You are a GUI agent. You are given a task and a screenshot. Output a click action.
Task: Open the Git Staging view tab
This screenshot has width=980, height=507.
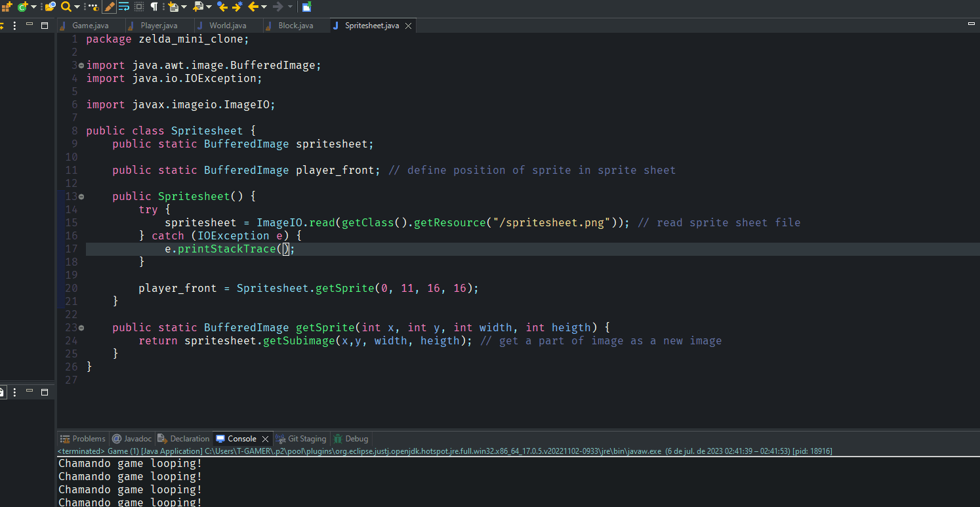pos(301,439)
